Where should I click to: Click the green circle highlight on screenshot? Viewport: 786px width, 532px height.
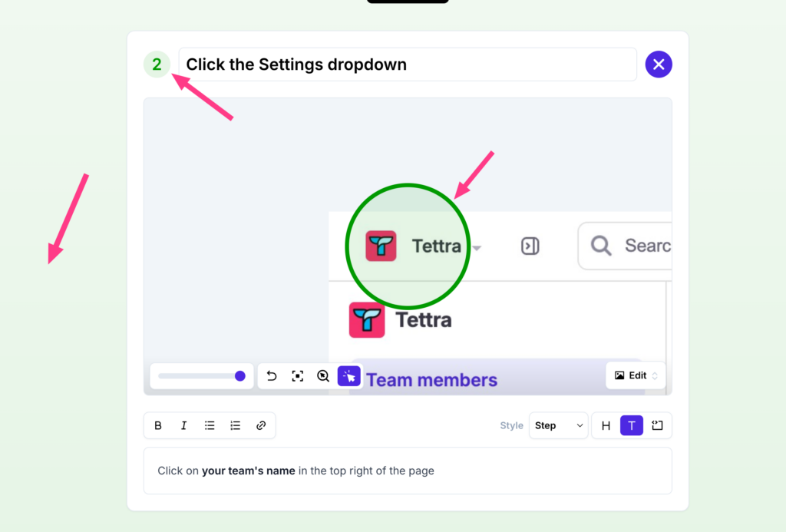pos(408,246)
